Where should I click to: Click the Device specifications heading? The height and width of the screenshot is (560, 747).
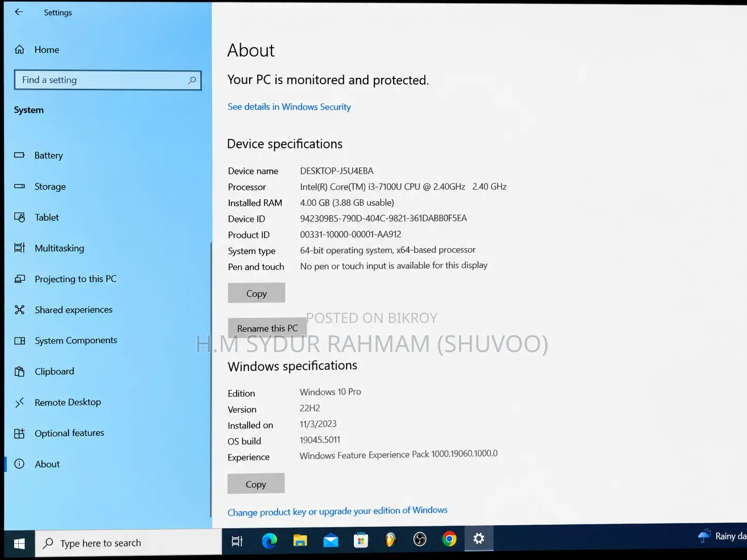point(285,144)
